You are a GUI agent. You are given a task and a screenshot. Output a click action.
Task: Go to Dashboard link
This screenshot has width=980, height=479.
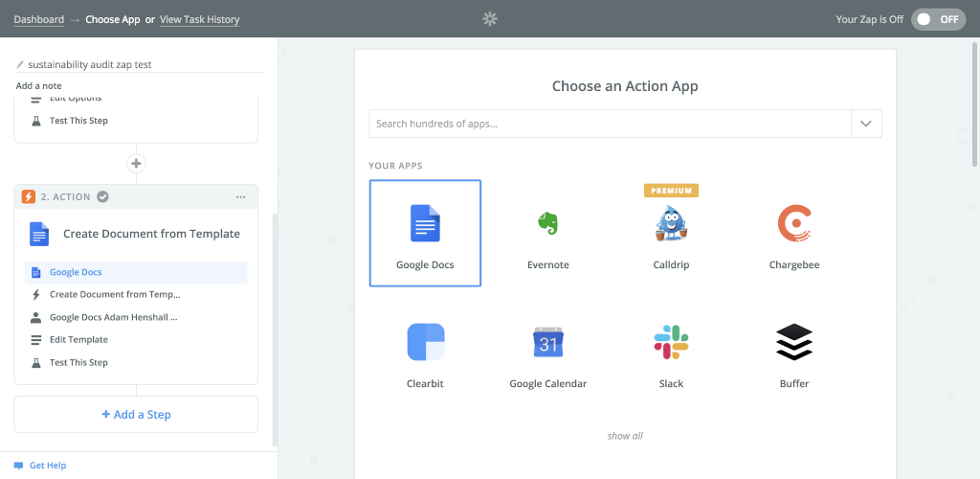click(38, 19)
